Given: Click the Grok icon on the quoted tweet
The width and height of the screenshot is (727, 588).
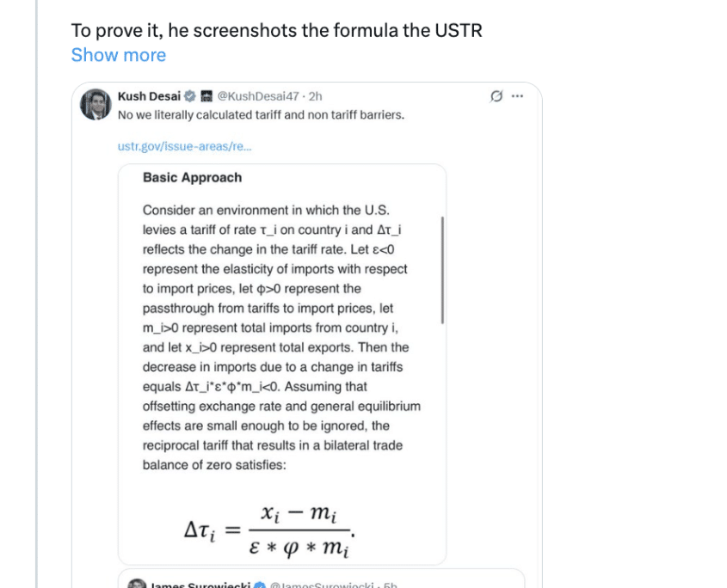Looking at the screenshot, I should [x=496, y=96].
